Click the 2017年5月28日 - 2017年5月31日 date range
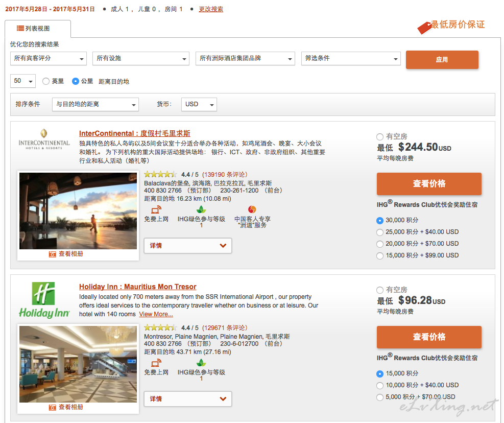 [x=50, y=9]
